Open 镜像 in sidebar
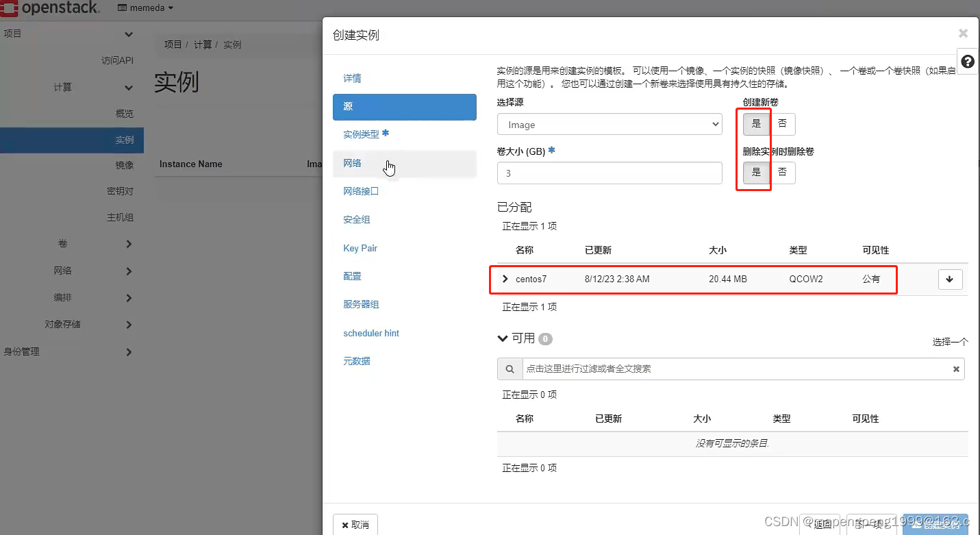Screen dimensions: 980x535 click(125, 166)
